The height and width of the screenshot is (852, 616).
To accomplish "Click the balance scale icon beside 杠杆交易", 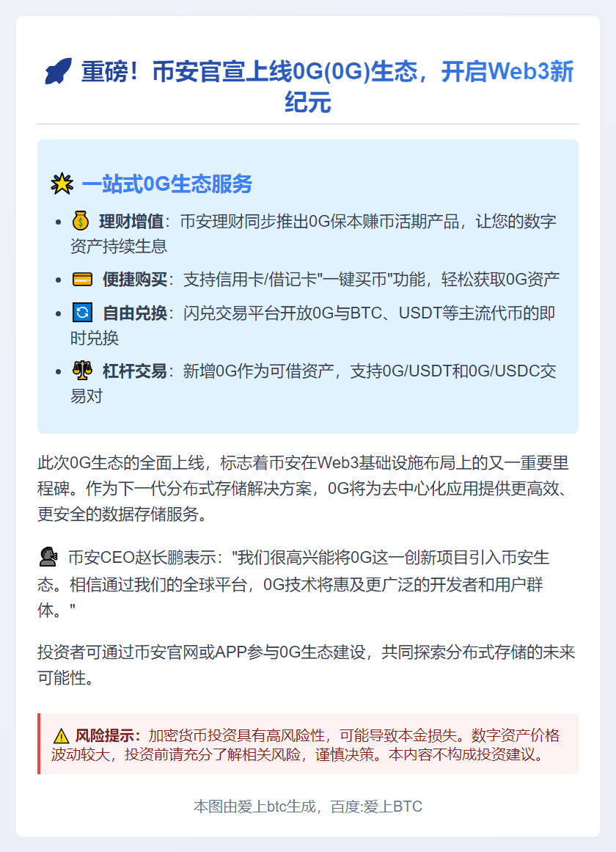I will (83, 371).
